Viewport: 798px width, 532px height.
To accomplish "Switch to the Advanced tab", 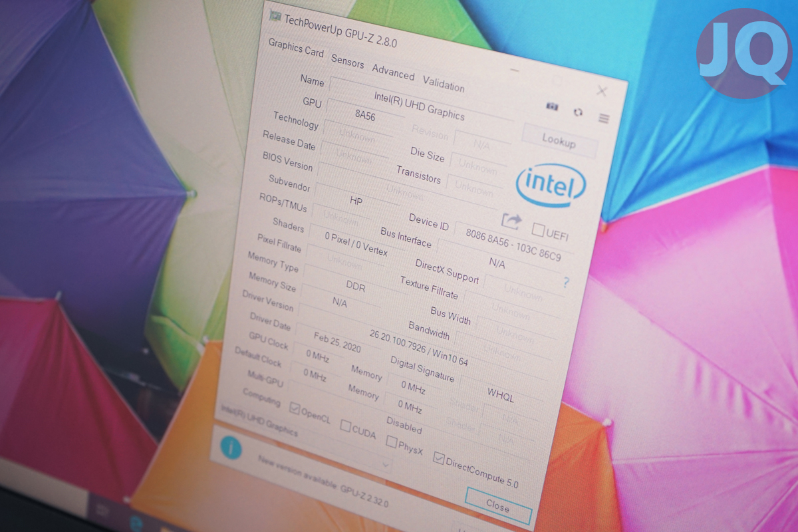I will point(393,72).
